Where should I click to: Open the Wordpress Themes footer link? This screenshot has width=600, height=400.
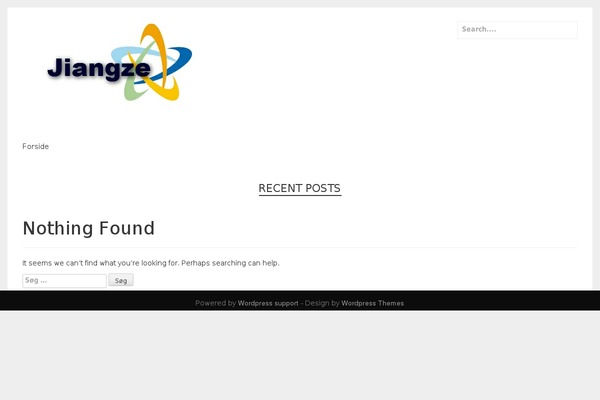coord(372,303)
